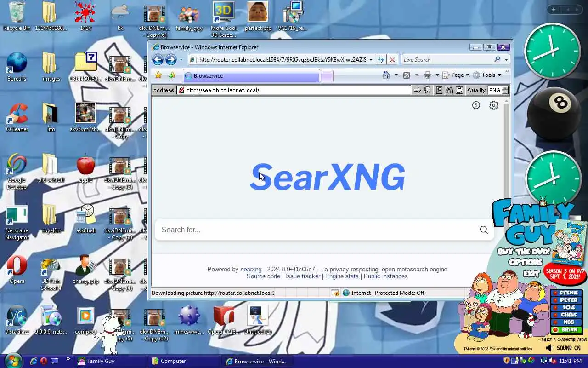This screenshot has height=368, width=588.
Task: Open the Netscape Navigator desktop shortcut
Action: click(17, 223)
